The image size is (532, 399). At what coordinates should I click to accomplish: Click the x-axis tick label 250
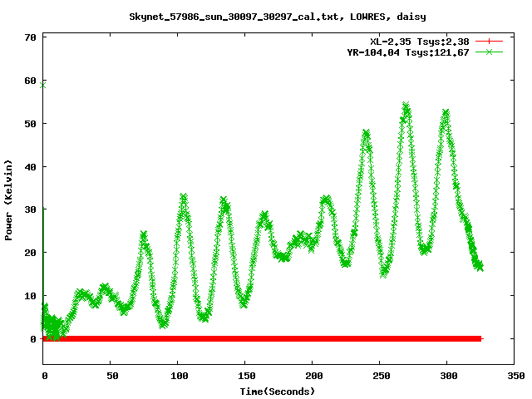(381, 376)
